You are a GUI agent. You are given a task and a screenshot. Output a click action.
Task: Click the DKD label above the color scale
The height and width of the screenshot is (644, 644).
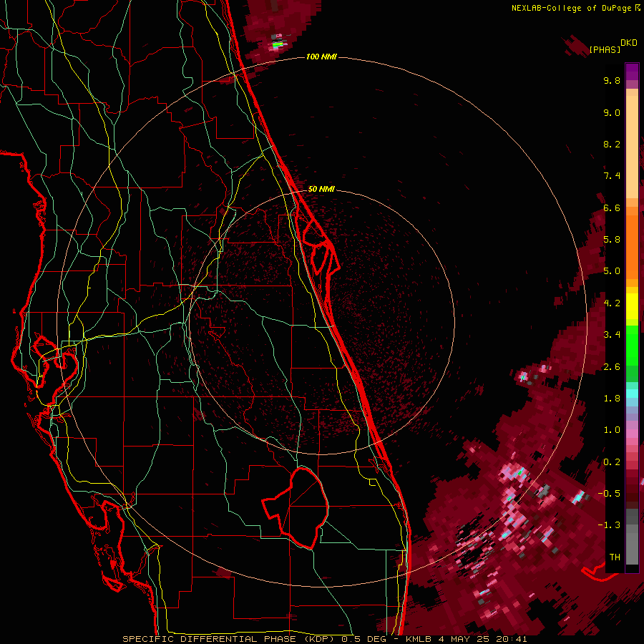click(x=629, y=42)
